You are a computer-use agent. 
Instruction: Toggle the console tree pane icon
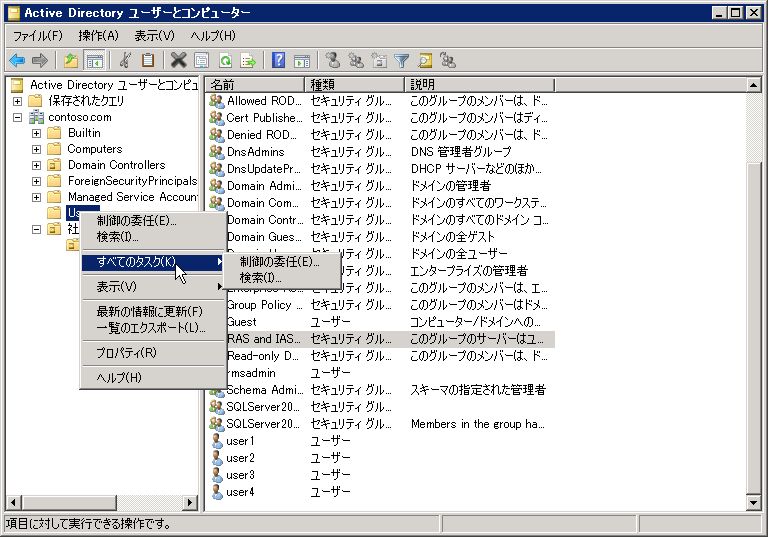pyautogui.click(x=95, y=61)
